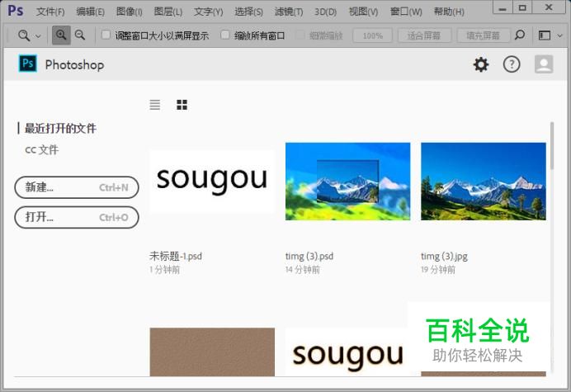The width and height of the screenshot is (571, 392).
Task: Expand the workspace layout dropdown arrow
Action: (560, 35)
